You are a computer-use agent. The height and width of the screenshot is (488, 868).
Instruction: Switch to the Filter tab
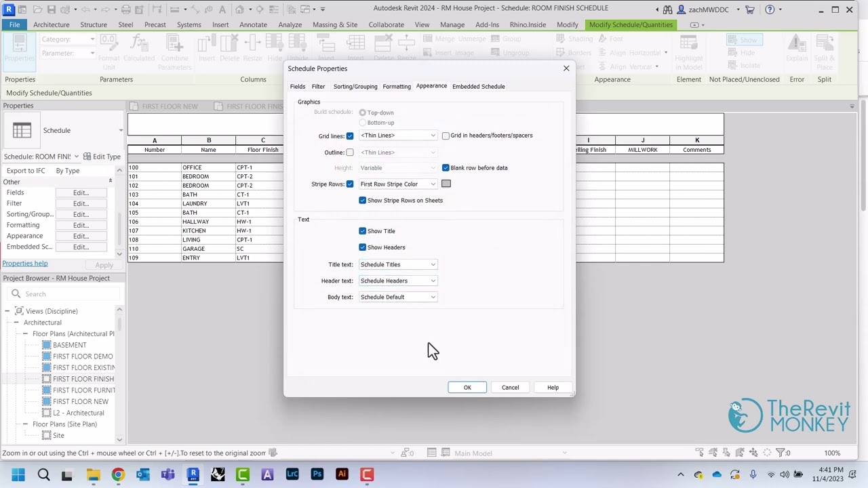pyautogui.click(x=318, y=87)
